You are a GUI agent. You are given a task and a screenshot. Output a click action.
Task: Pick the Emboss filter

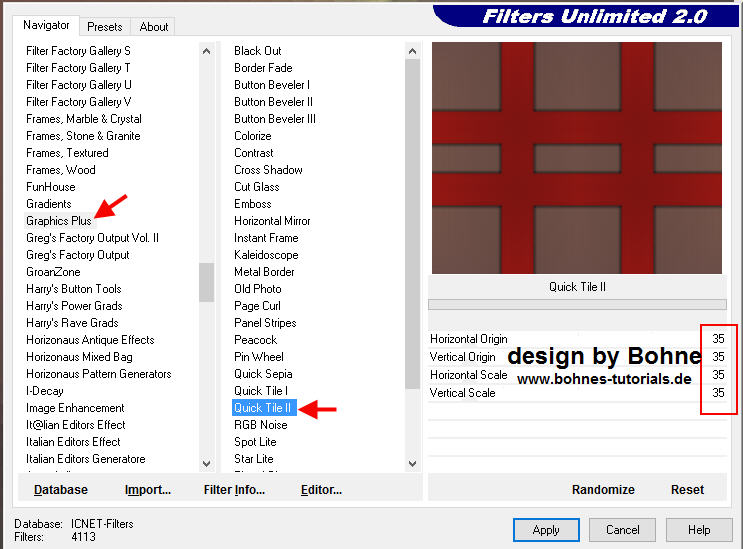[x=253, y=204]
